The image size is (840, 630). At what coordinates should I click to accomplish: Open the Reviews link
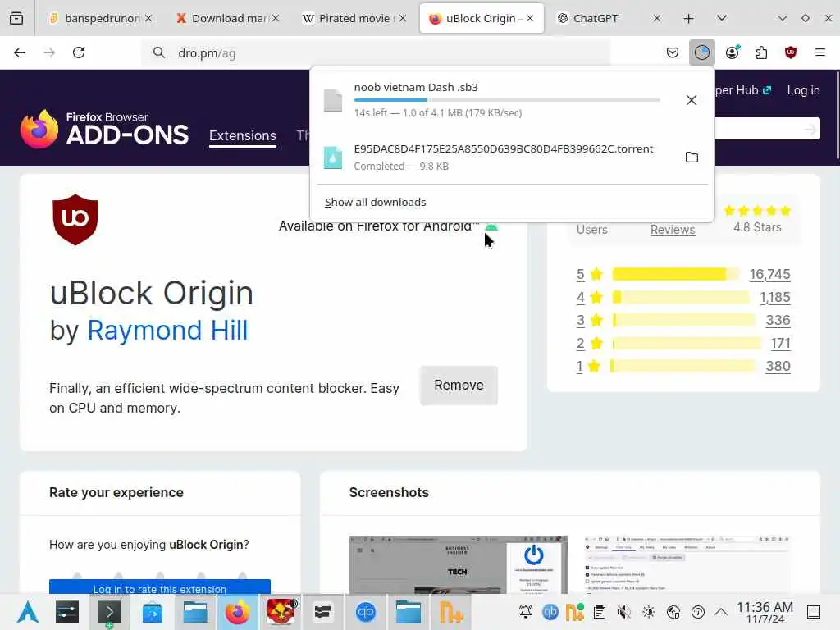(x=673, y=230)
